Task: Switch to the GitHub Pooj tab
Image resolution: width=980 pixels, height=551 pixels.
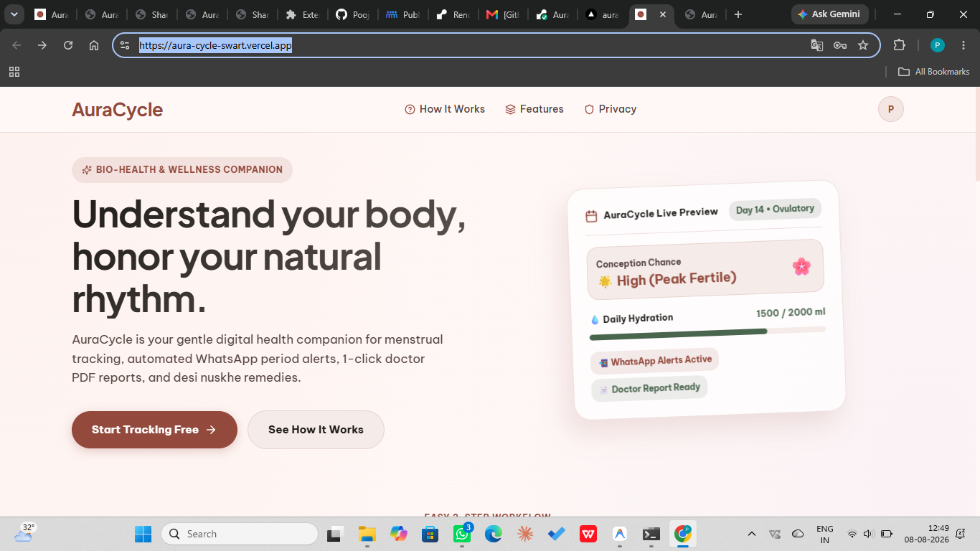Action: pos(352,14)
